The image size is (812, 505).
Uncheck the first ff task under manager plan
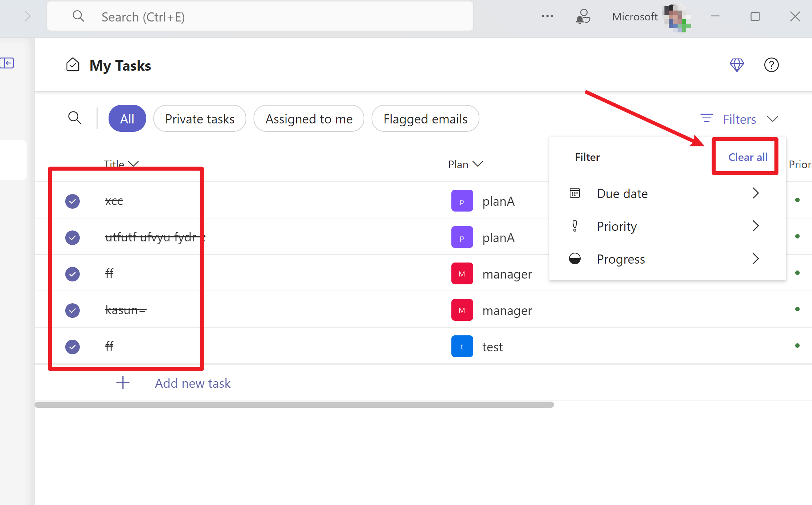(72, 274)
